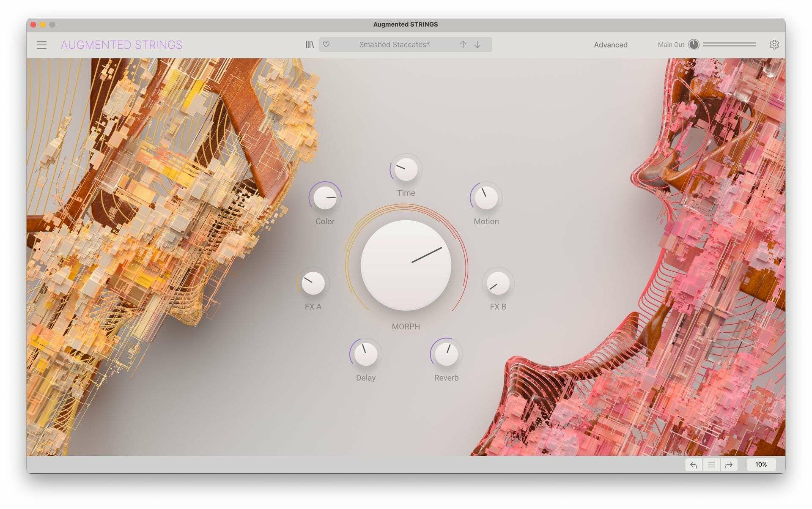Like preset with the heart icon

326,44
